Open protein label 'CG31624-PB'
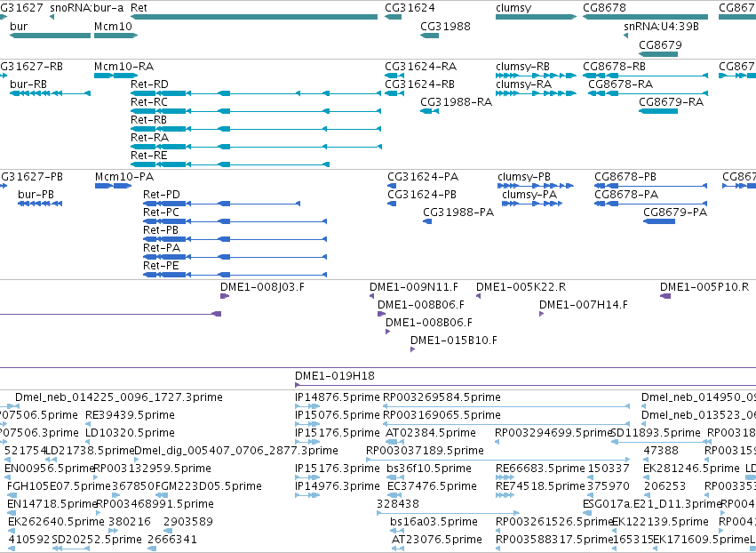This screenshot has height=553, width=756. pyautogui.click(x=422, y=195)
